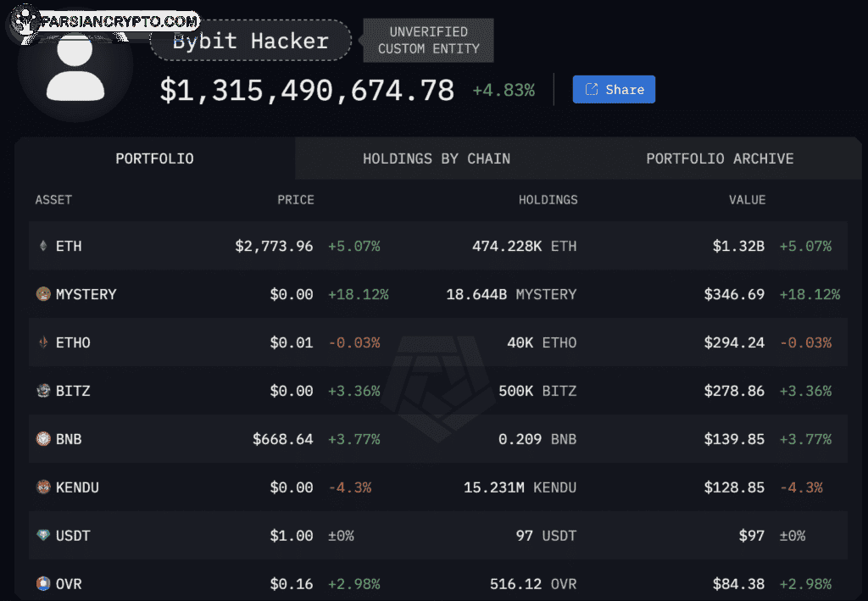868x601 pixels.
Task: Click the $278.86 BITZ value
Action: [734, 391]
